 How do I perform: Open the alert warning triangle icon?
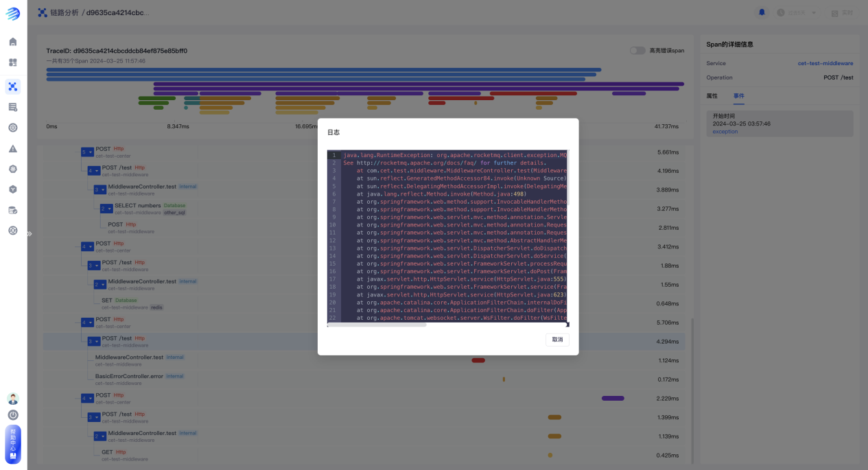pyautogui.click(x=12, y=148)
